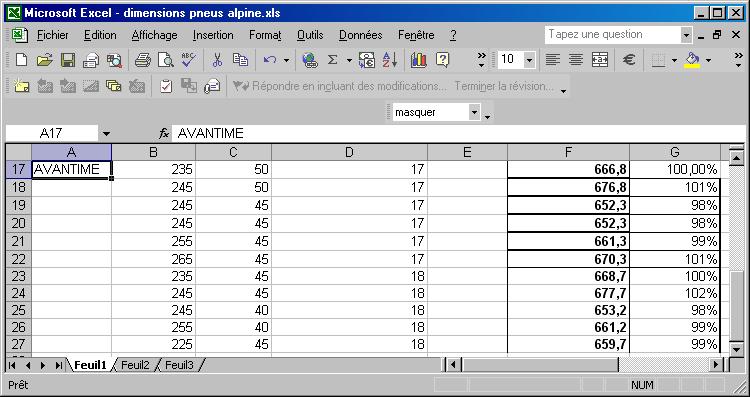
Task: Apply Euro currency format icon
Action: (x=629, y=60)
